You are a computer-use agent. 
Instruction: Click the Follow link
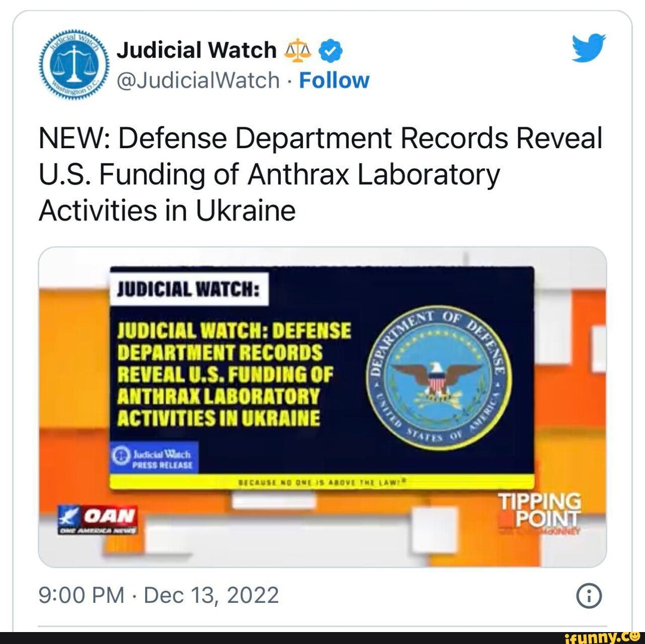click(334, 80)
